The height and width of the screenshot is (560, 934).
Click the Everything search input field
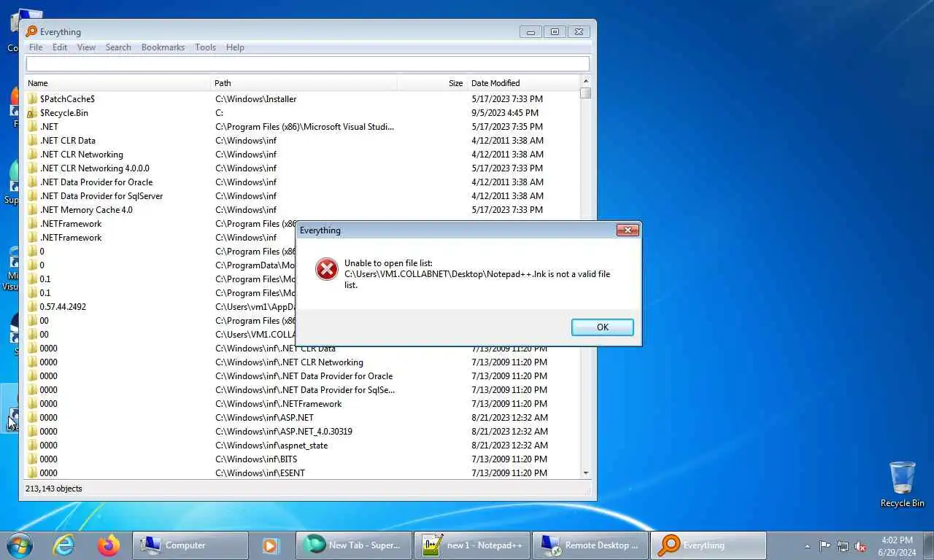[307, 63]
